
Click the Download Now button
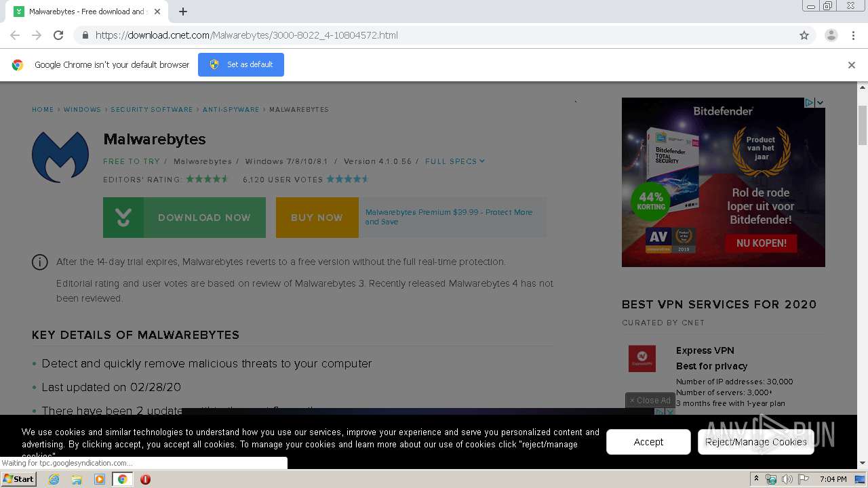[184, 218]
